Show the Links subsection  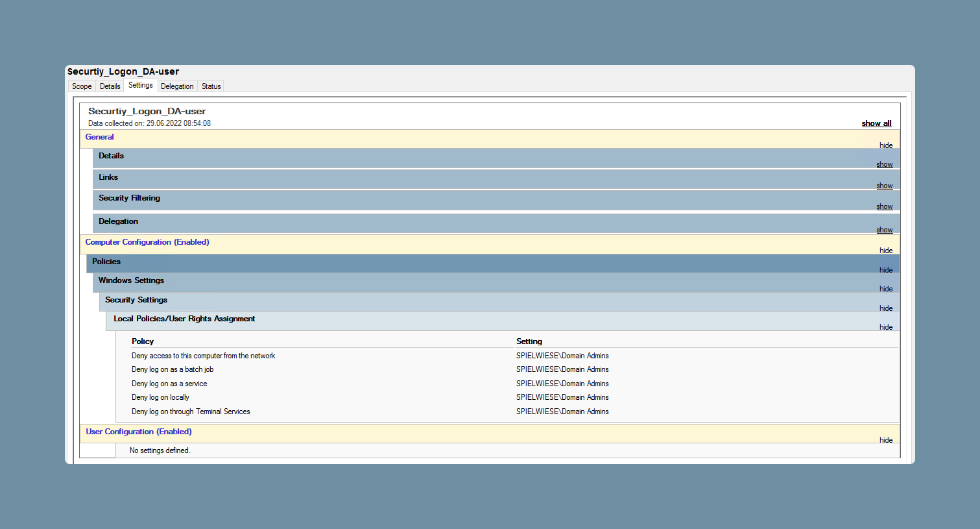tap(885, 186)
